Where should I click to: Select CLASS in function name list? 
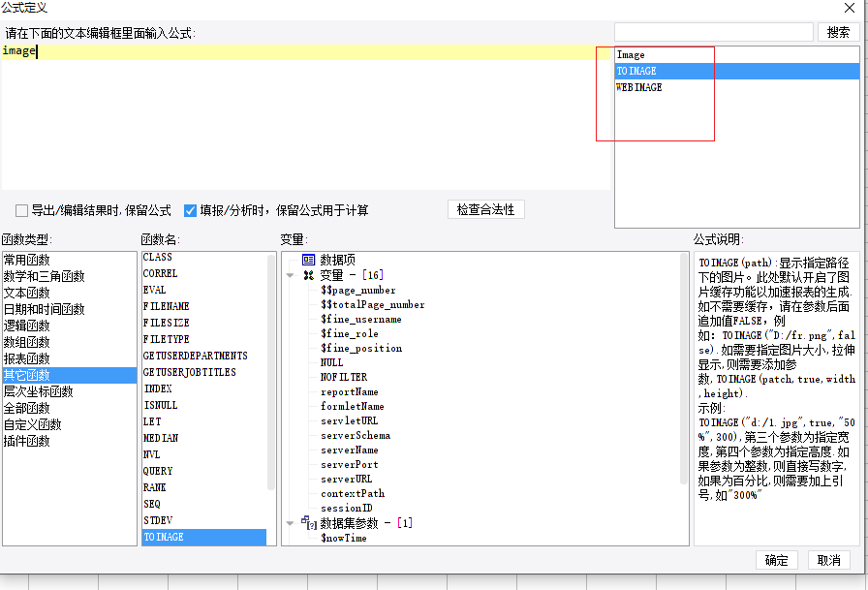tap(204, 257)
